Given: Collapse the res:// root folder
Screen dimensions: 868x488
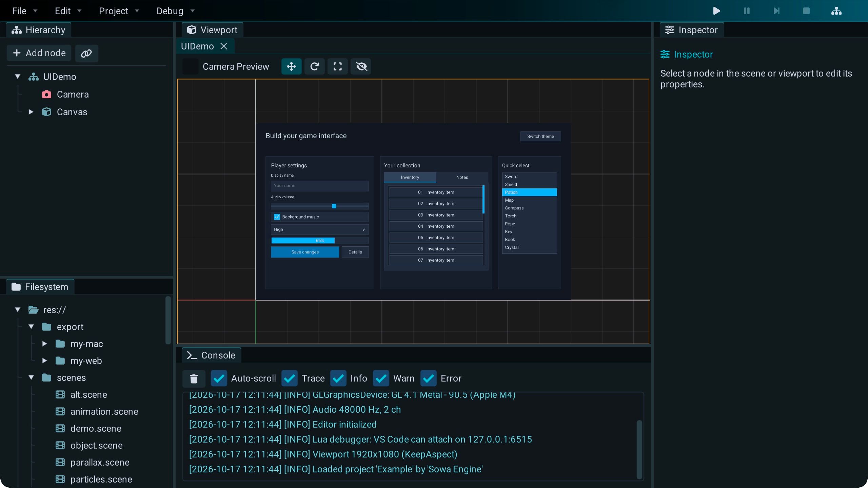Looking at the screenshot, I should (x=18, y=310).
